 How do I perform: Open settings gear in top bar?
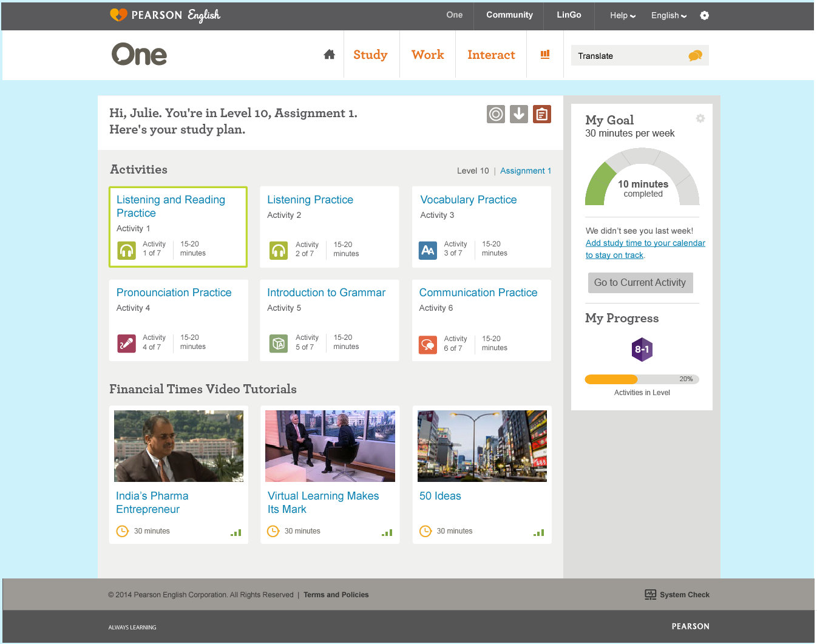point(704,16)
